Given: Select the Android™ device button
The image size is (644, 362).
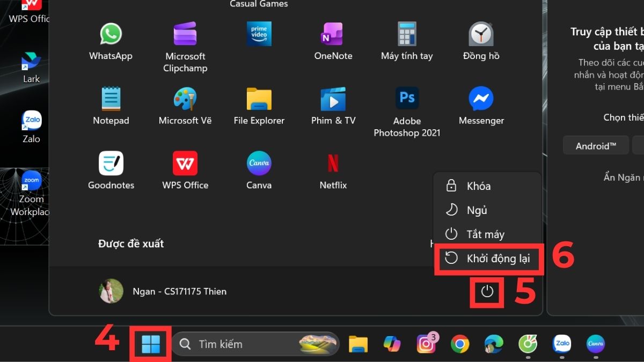Looking at the screenshot, I should click(x=596, y=145).
